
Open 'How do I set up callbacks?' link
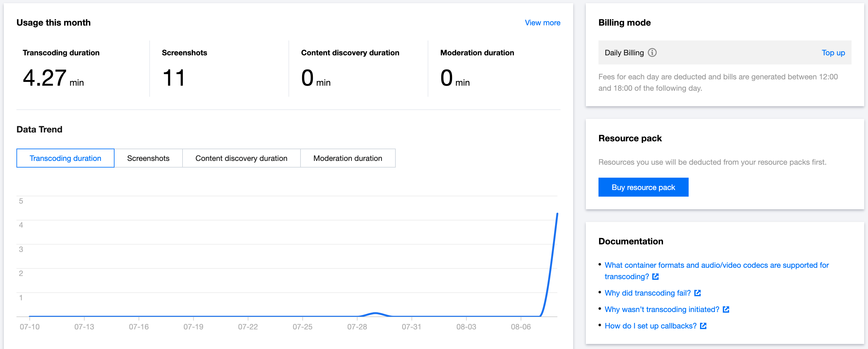[x=650, y=326]
